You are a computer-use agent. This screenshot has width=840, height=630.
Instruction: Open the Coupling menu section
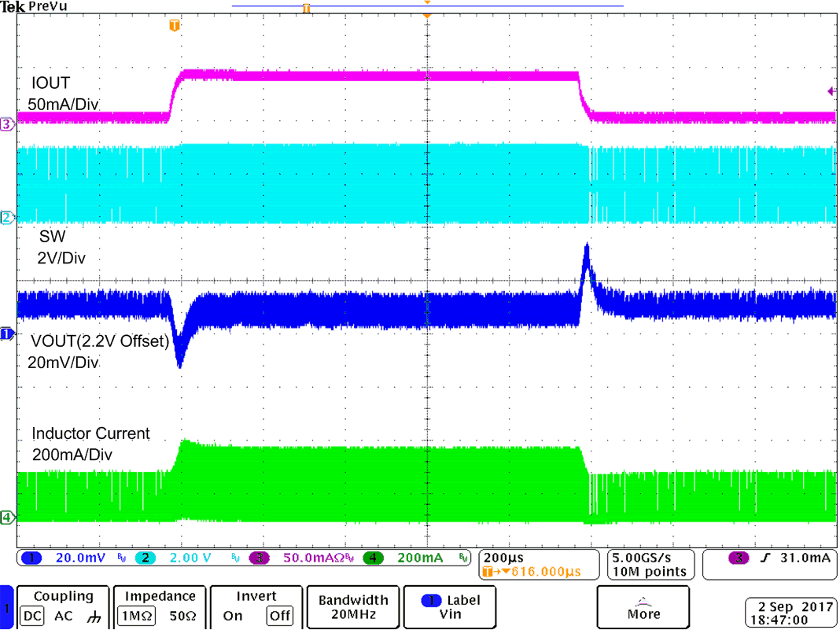tap(63, 597)
